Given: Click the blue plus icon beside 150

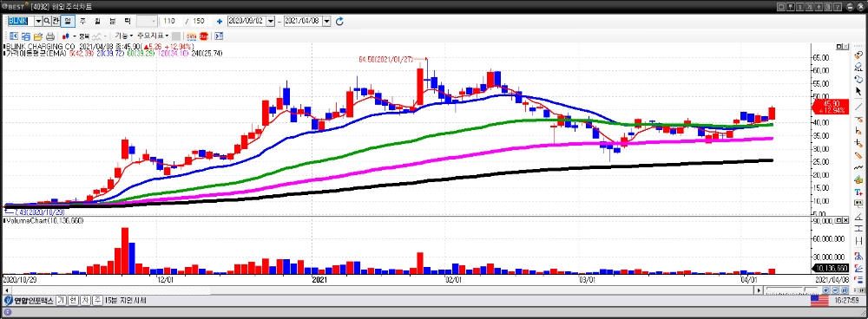Looking at the screenshot, I should 220,21.
